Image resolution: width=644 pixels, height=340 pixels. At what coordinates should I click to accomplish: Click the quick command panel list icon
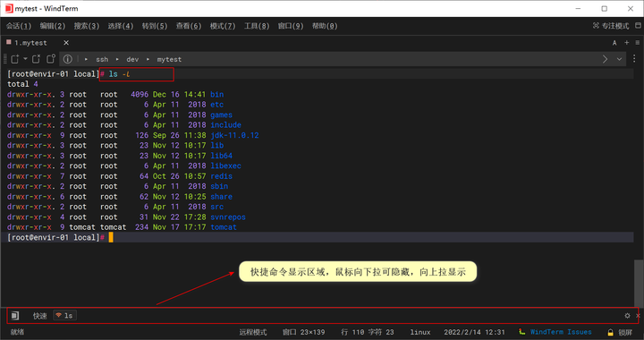click(15, 315)
